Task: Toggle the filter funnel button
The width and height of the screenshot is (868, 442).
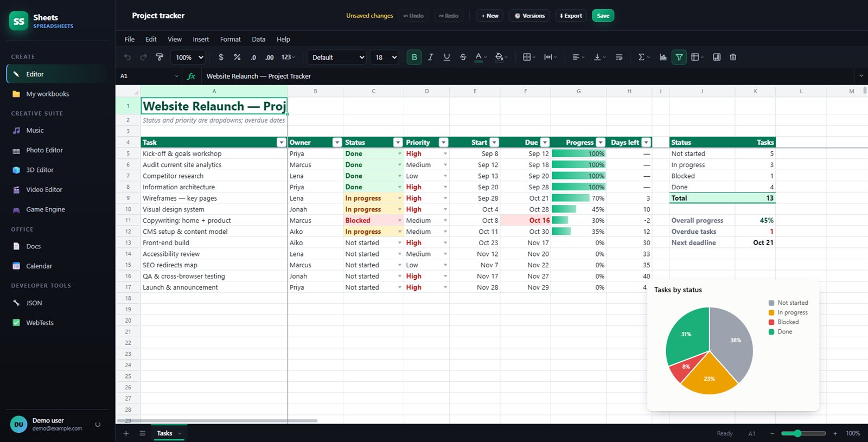Action: [x=679, y=57]
